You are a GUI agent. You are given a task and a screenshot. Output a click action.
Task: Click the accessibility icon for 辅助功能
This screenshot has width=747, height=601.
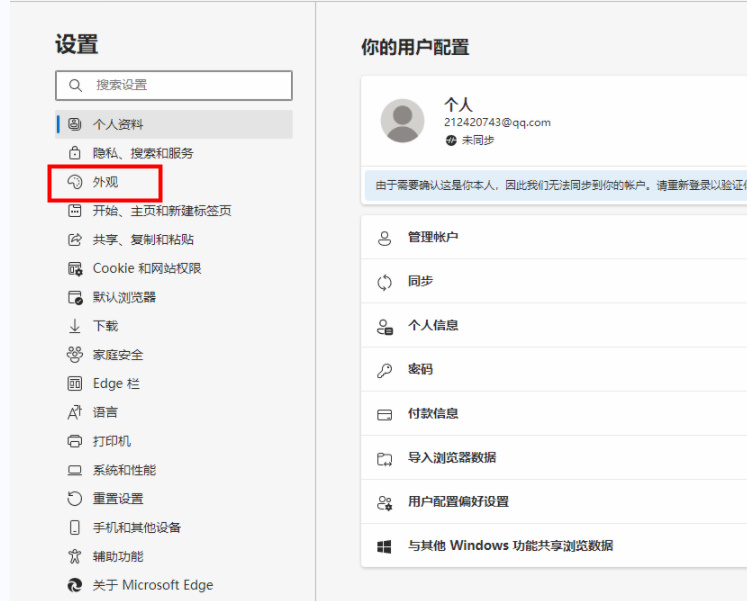(74, 556)
